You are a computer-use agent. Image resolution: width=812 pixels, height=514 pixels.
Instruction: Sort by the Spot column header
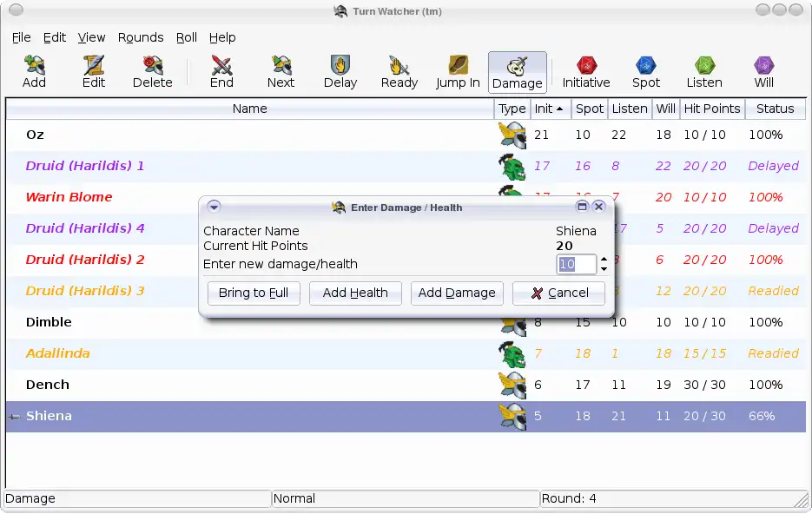click(x=590, y=109)
